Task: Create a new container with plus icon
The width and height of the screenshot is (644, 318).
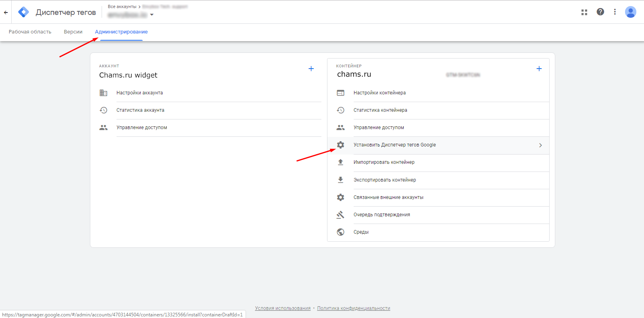Action: coord(539,69)
